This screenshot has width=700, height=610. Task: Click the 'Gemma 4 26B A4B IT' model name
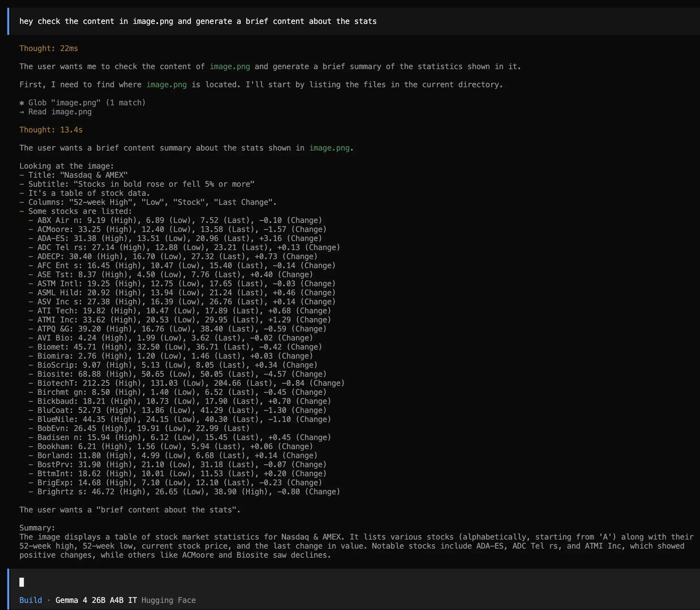pyautogui.click(x=96, y=600)
